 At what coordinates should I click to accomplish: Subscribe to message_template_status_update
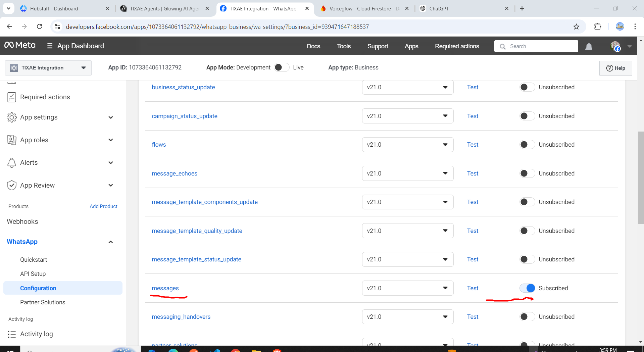pyautogui.click(x=527, y=259)
